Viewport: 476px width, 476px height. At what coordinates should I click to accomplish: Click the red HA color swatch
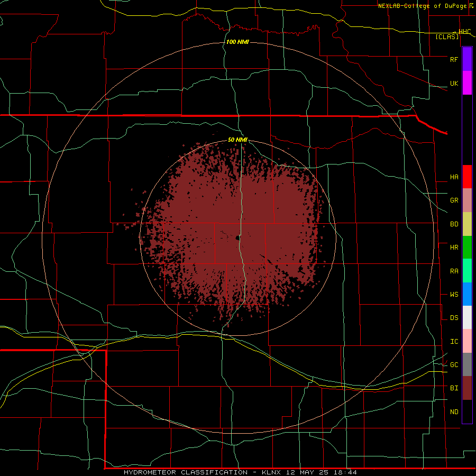[x=467, y=177]
